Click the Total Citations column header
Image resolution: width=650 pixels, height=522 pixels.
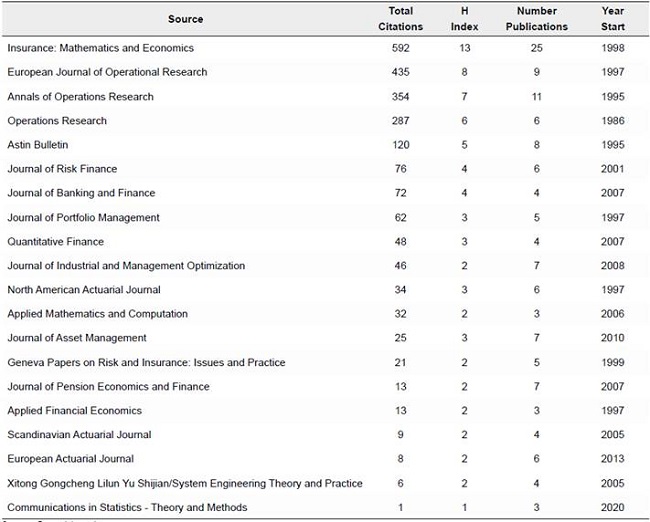click(400, 19)
